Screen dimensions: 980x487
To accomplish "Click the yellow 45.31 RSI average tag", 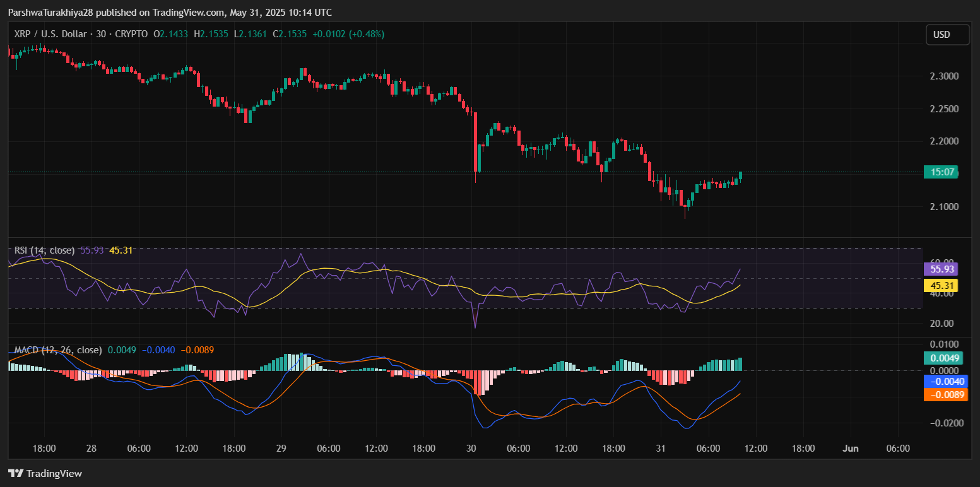I will click(940, 286).
